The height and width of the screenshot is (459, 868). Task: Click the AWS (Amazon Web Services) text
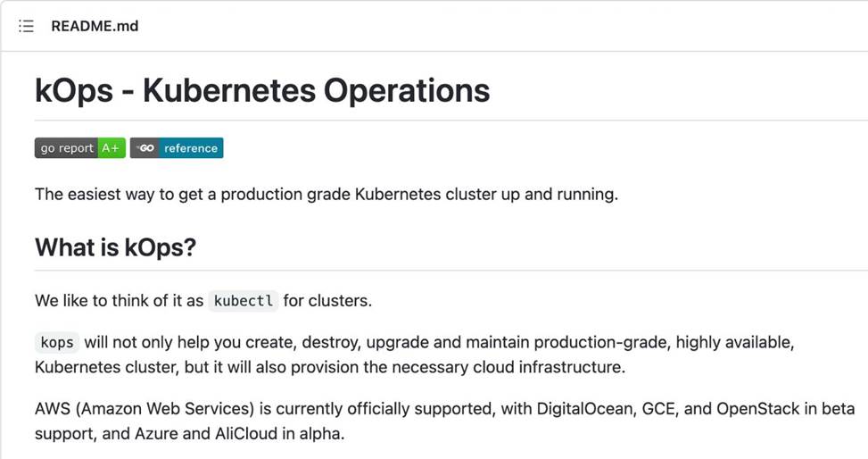click(145, 410)
